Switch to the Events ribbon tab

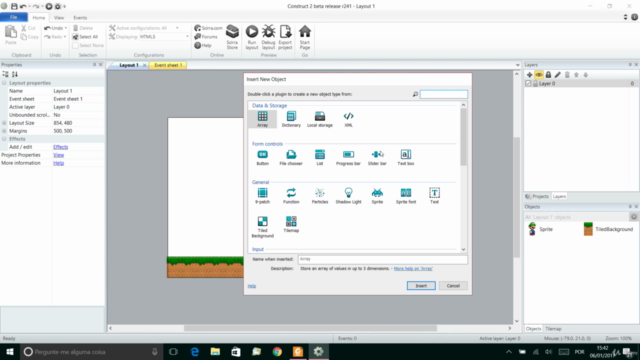point(80,18)
